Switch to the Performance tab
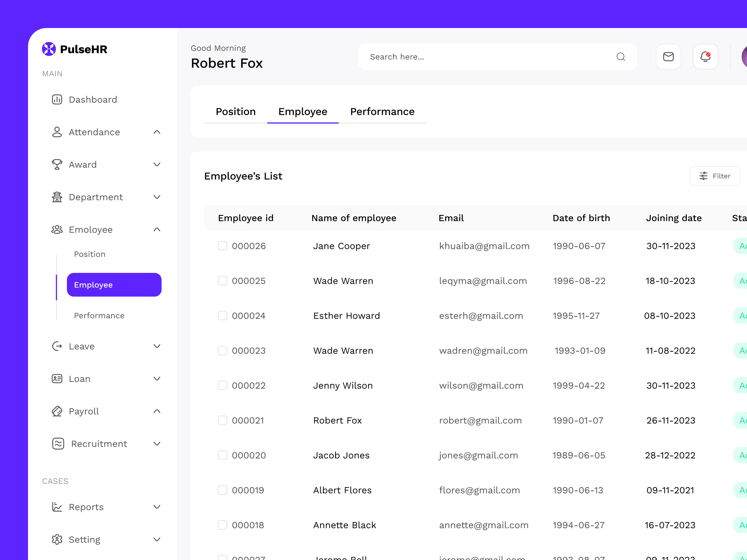Viewport: 747px width, 560px height. pyautogui.click(x=382, y=111)
